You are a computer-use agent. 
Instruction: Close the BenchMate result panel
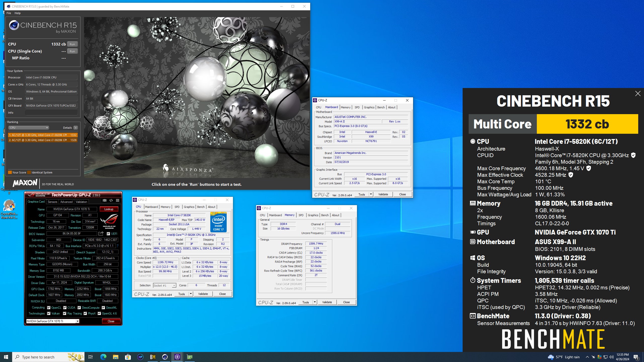coord(638,94)
